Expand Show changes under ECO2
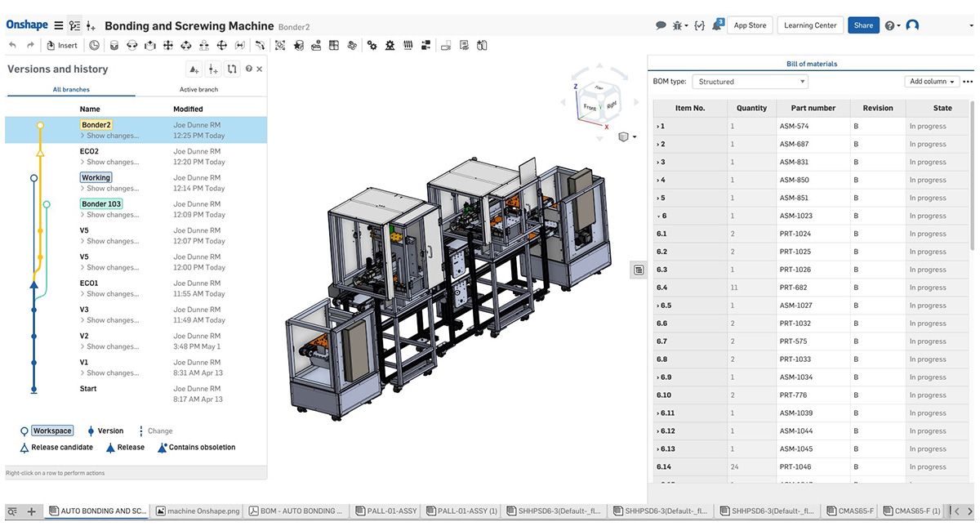 click(x=109, y=162)
